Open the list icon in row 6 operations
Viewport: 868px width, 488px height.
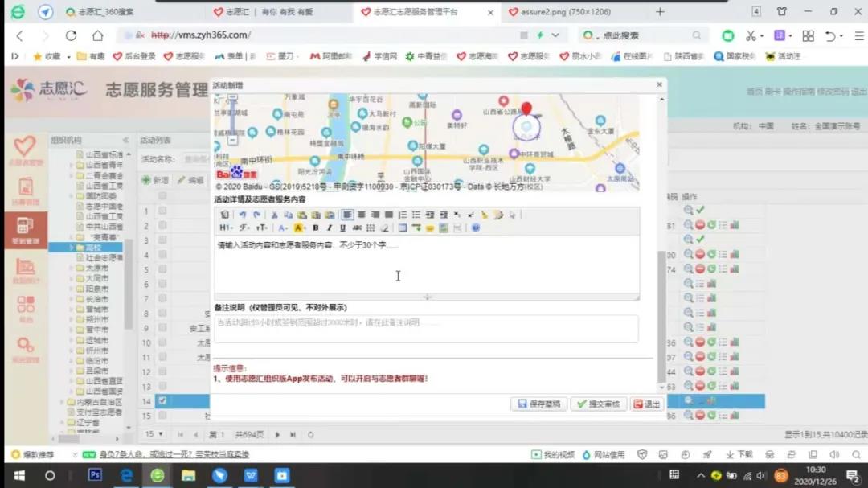(x=700, y=284)
